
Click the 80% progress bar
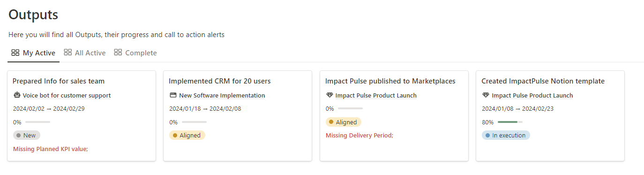pos(510,122)
